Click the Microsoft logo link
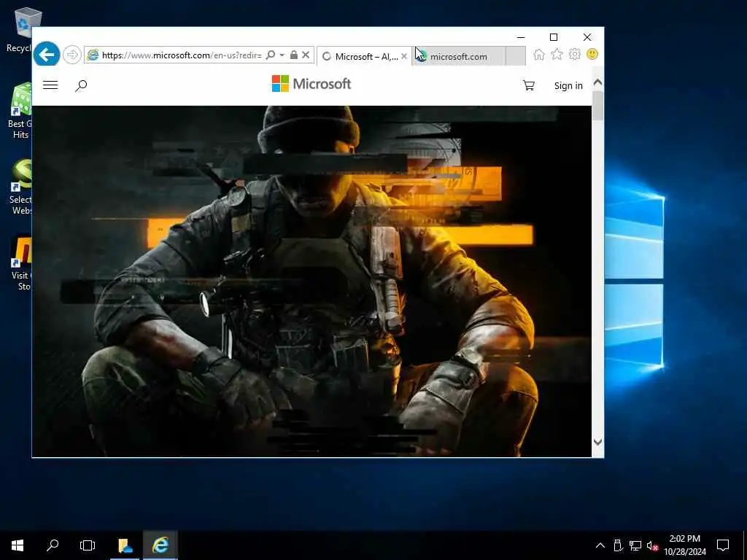 coord(311,84)
